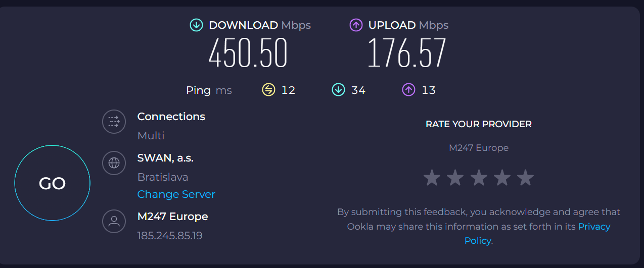
Task: Start a new test with GO
Action: 52,183
